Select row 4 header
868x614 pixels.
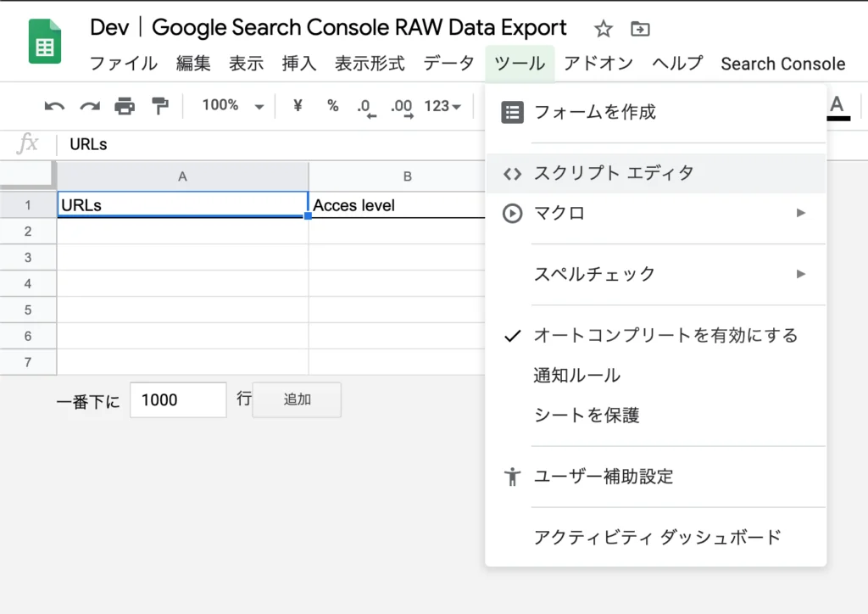[28, 284]
